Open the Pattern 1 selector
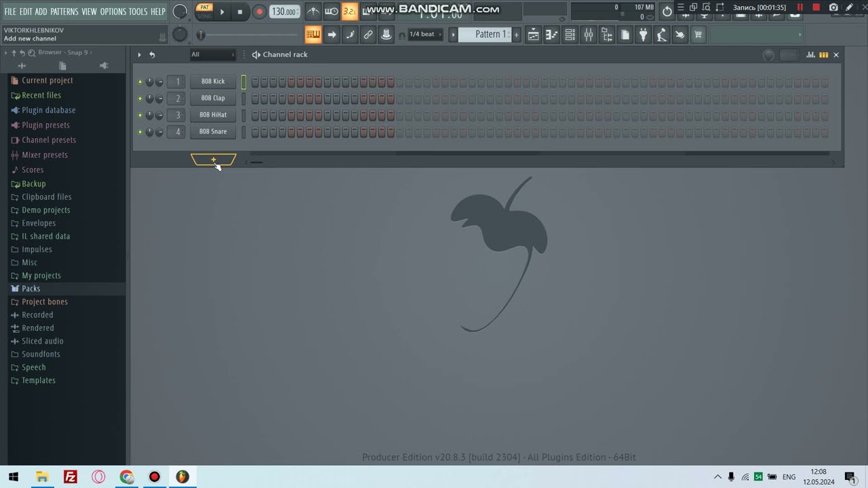This screenshot has width=868, height=488. [x=485, y=35]
